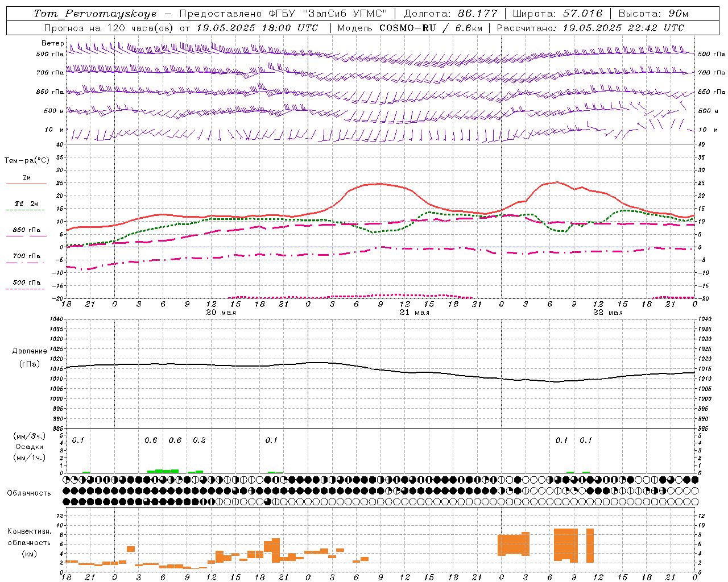The width and height of the screenshot is (728, 582).
Task: Click the (гПа) unit under Давление
Action: [x=30, y=364]
